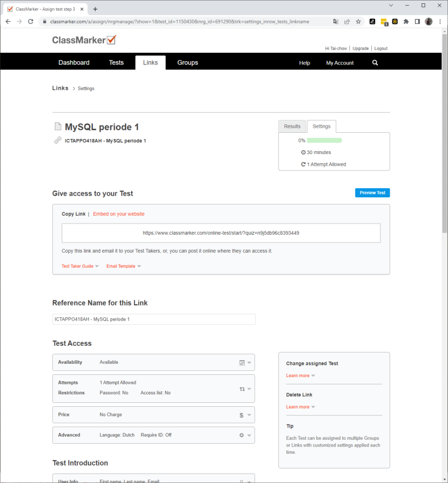
Task: Click the page vertical scrollbar
Action: (445, 134)
